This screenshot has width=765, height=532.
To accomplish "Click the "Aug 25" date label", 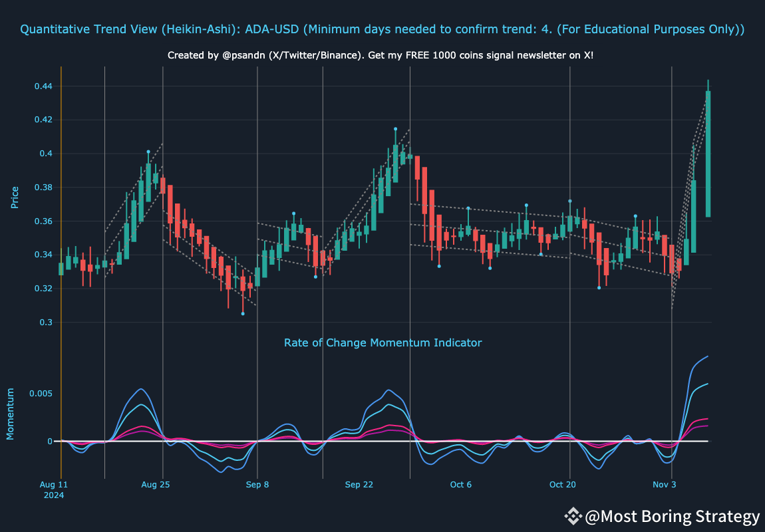I will 156,485.
